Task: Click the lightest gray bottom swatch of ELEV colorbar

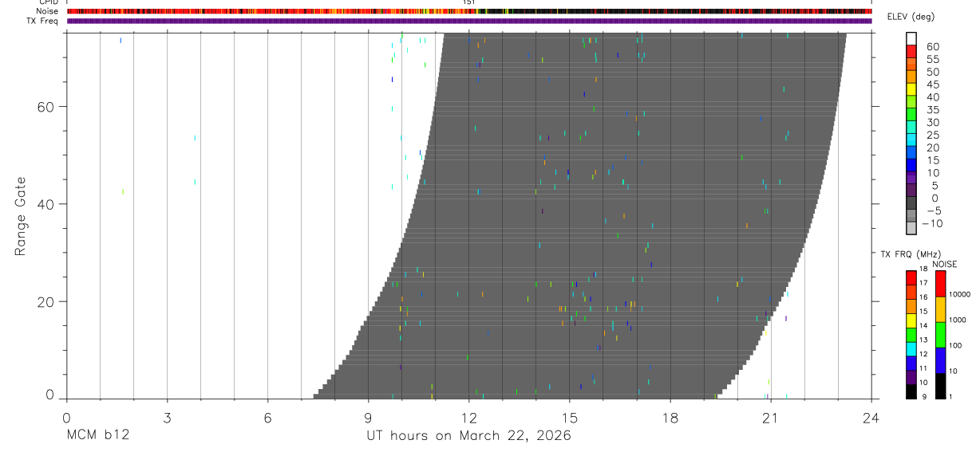Action: 911,228
